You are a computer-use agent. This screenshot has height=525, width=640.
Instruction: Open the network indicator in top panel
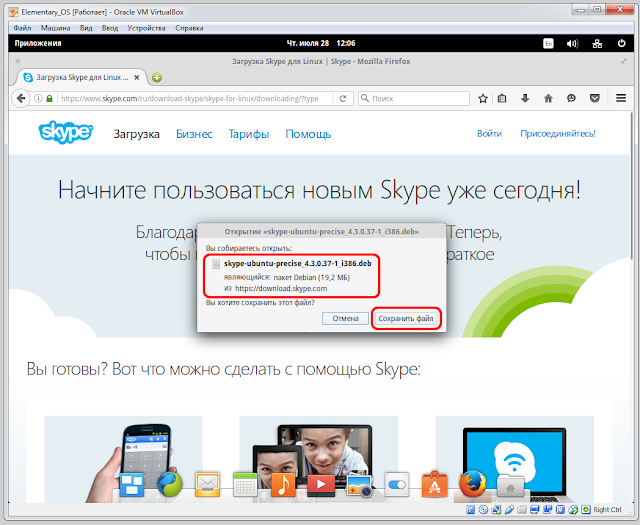point(597,43)
